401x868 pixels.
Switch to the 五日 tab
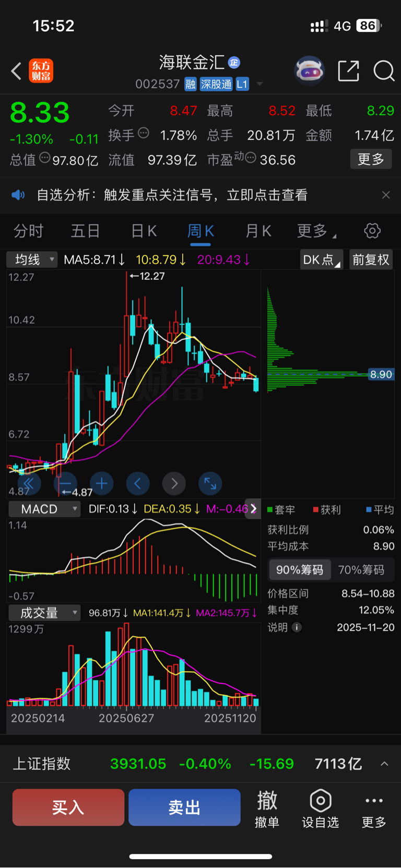point(85,231)
